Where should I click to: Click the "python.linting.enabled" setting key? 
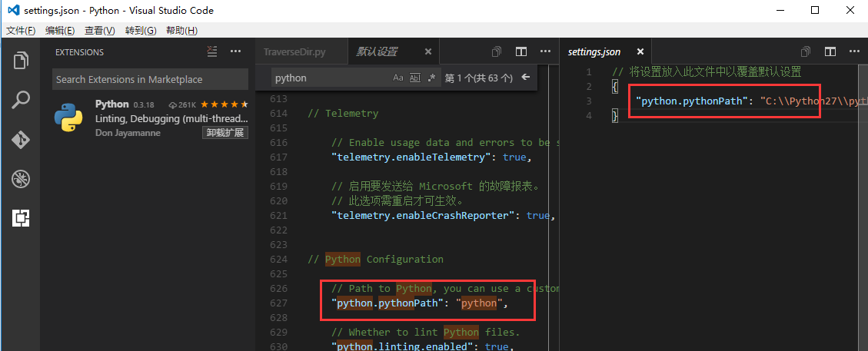(401, 346)
